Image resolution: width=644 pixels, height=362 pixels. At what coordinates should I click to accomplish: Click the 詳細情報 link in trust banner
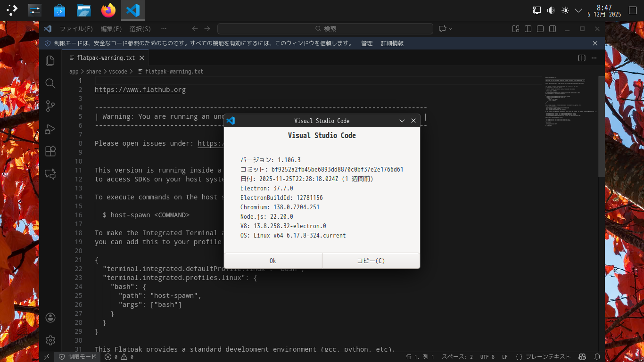pos(392,43)
